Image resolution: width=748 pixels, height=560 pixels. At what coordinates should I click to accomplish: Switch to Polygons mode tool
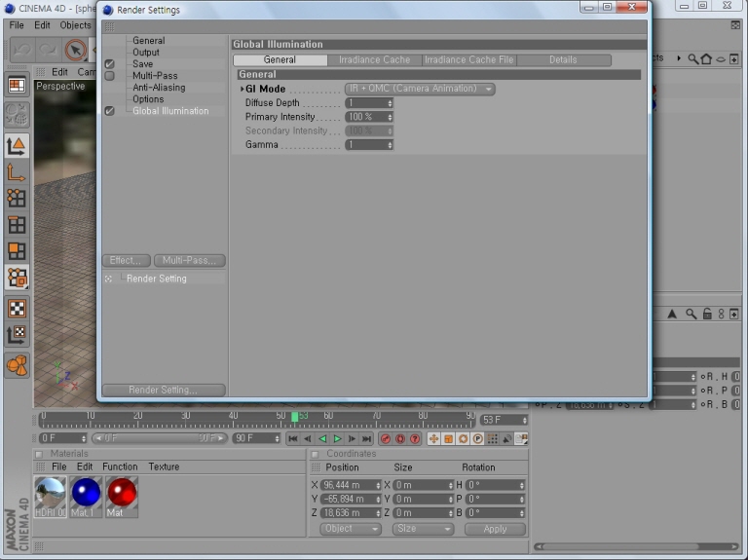coord(17,251)
